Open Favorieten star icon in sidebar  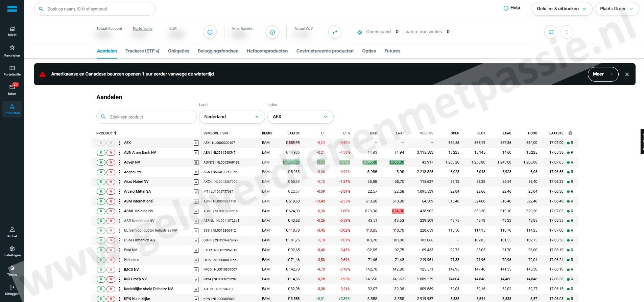click(12, 50)
